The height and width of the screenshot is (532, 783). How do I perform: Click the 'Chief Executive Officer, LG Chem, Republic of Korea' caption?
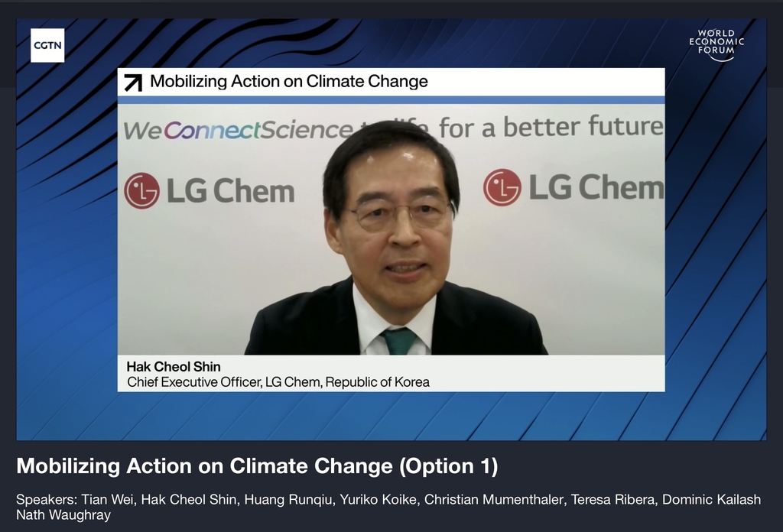[278, 382]
